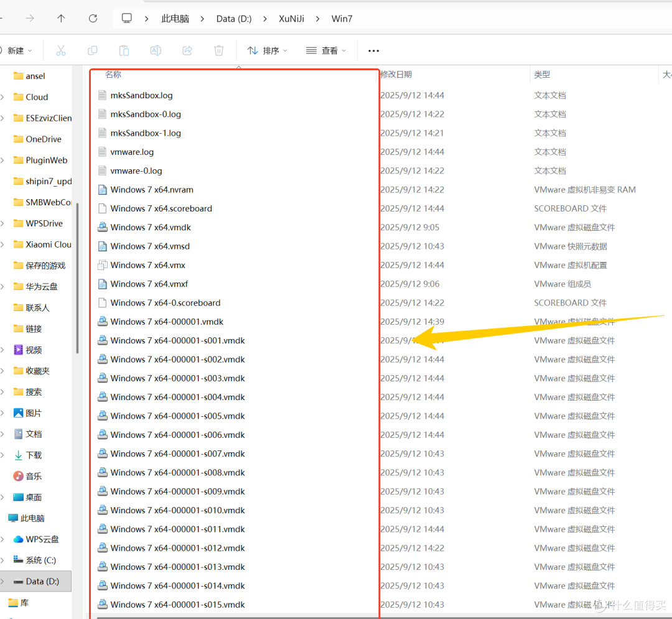Select 系统 (C:) drive in sidebar
This screenshot has width=672, height=619.
coord(40,561)
